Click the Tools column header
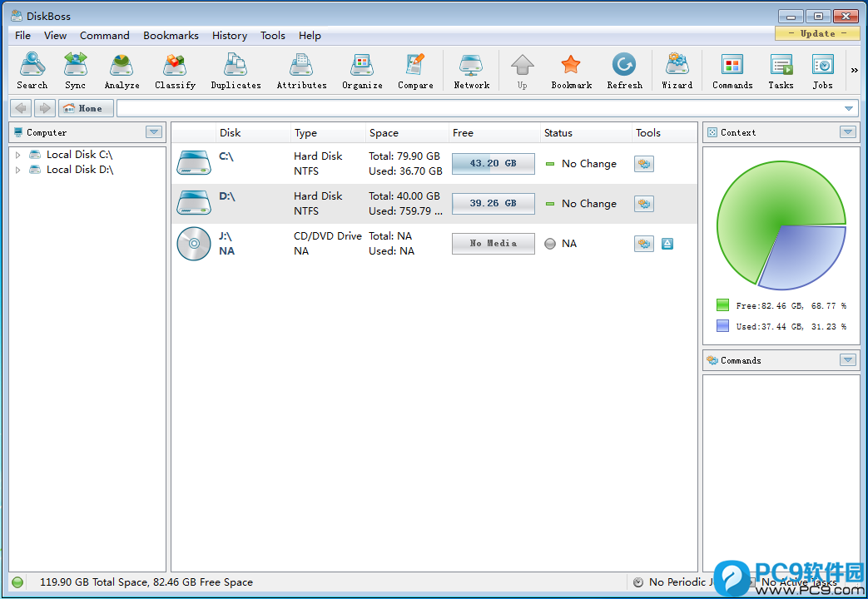 (664, 133)
